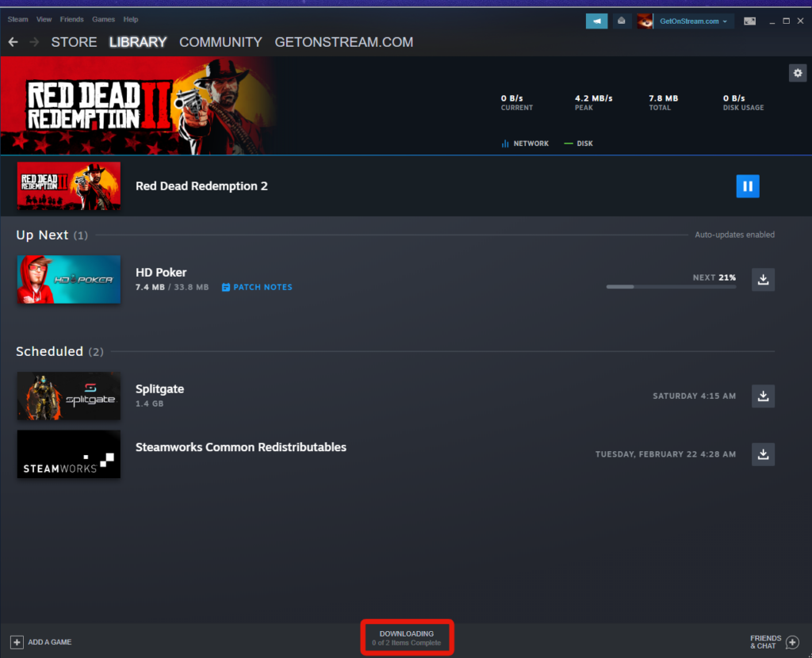Image resolution: width=812 pixels, height=658 pixels.
Task: Go forward with the right arrow
Action: 34,42
